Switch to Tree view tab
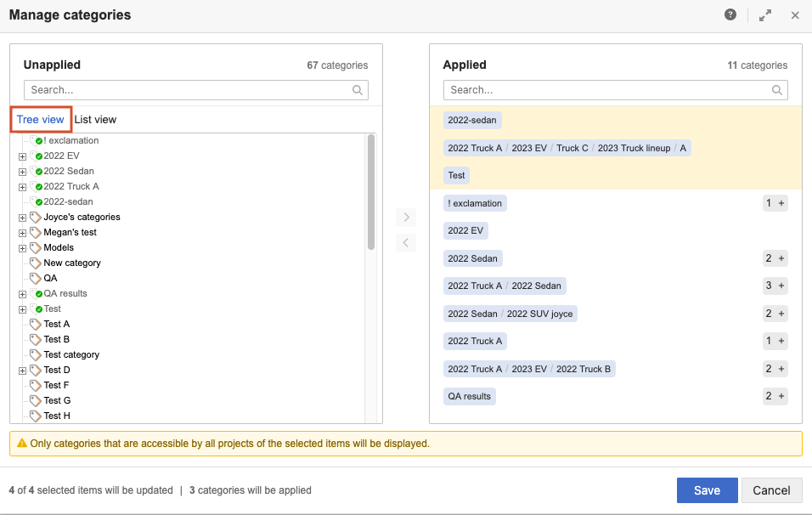Image resolution: width=812 pixels, height=515 pixels. 40,120
